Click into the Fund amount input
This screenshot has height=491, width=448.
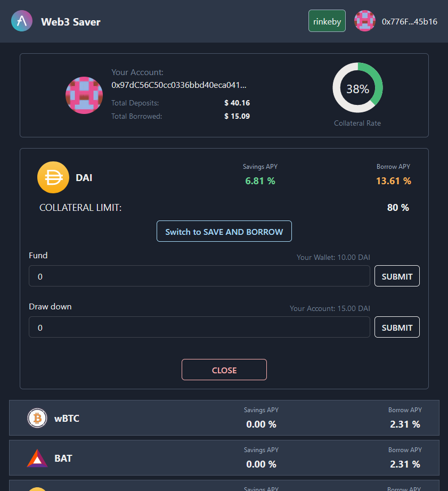point(199,276)
